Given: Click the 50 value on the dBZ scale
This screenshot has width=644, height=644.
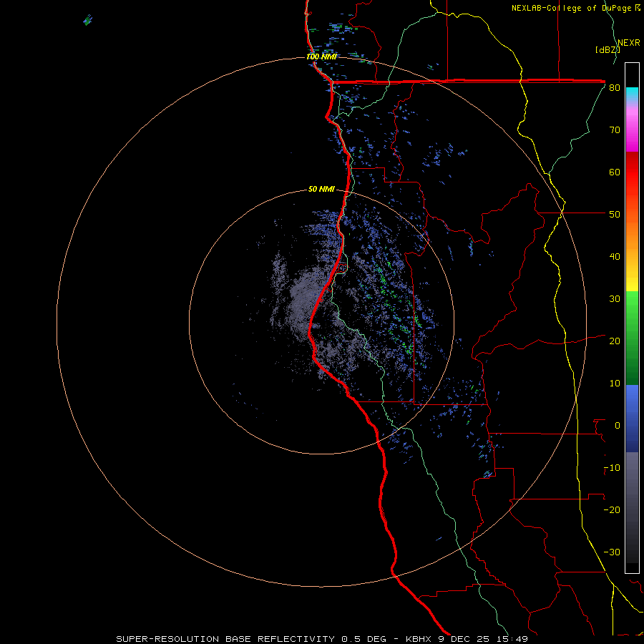Looking at the screenshot, I should [x=615, y=215].
